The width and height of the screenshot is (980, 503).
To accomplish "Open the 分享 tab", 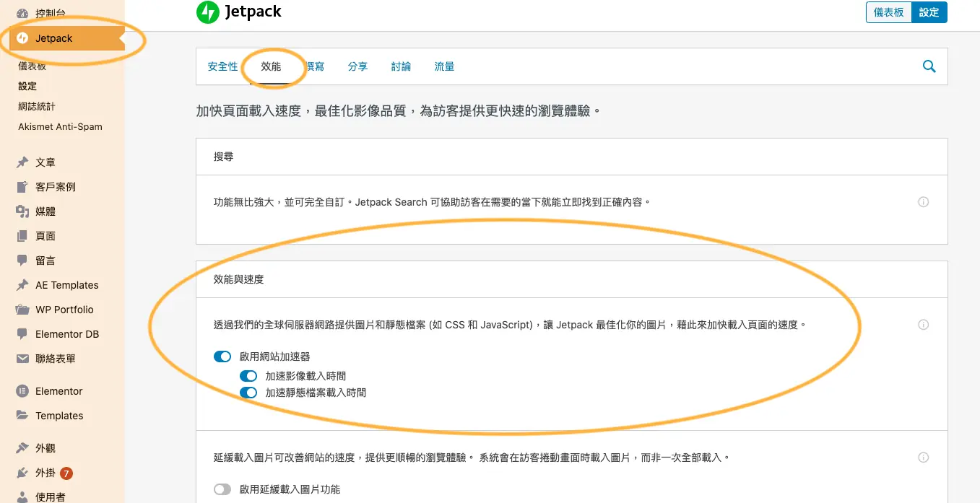I will point(357,66).
